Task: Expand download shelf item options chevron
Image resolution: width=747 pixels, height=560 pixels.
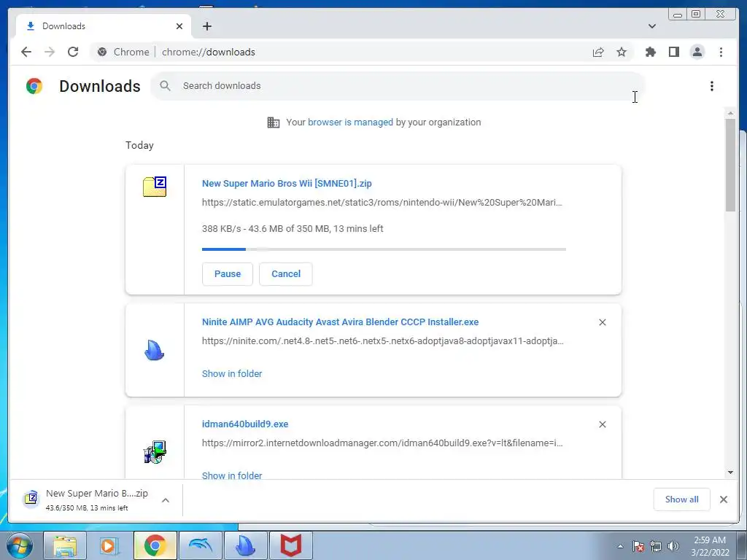Action: (166, 500)
